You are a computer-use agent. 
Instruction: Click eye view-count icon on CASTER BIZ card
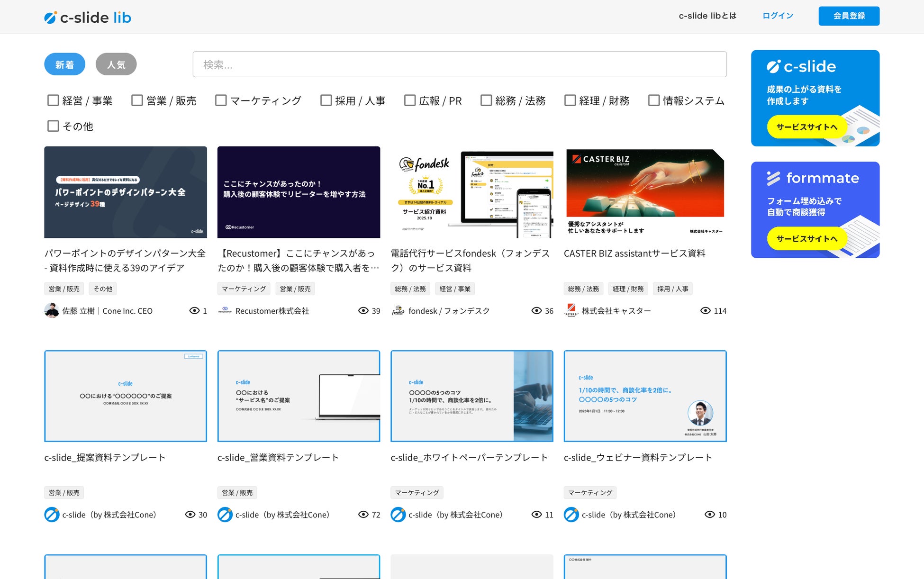705,311
